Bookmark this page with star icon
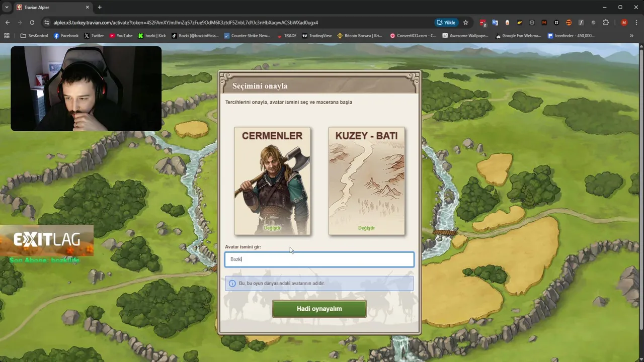 pos(465,23)
